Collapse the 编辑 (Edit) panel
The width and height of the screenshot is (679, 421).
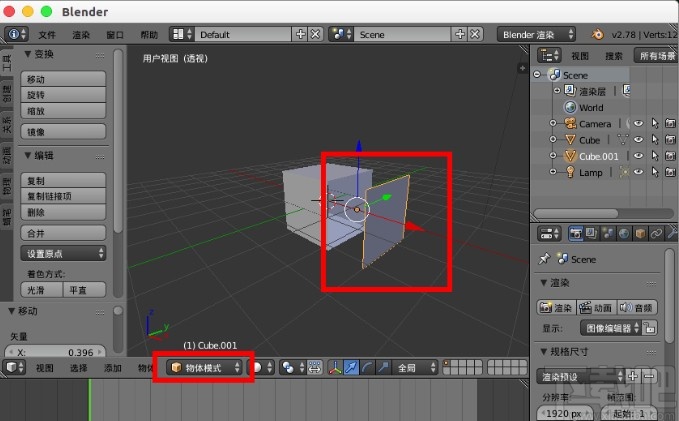pos(28,155)
